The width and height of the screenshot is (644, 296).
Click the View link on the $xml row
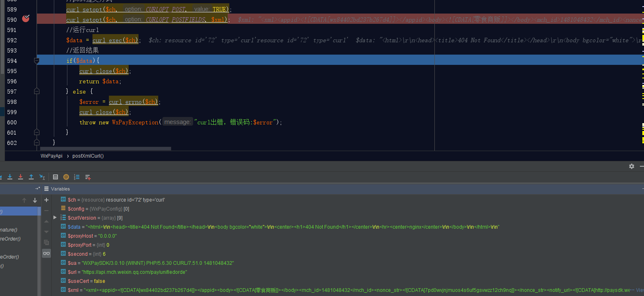[640, 290]
